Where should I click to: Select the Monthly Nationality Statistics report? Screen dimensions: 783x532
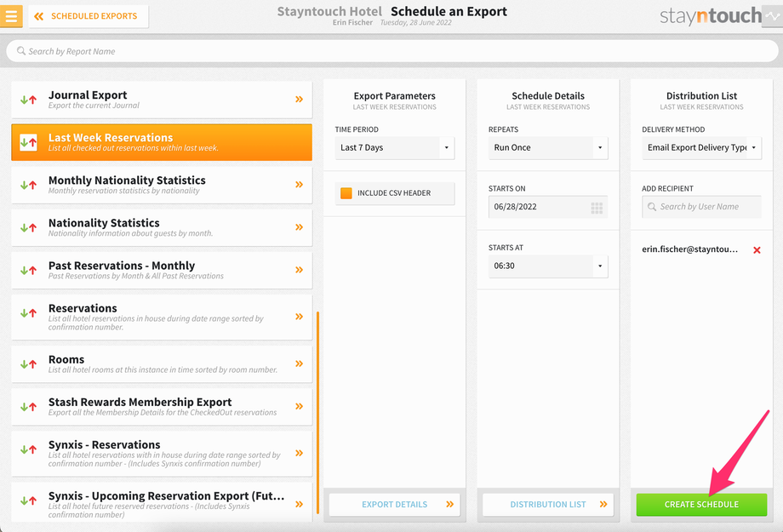click(x=162, y=185)
